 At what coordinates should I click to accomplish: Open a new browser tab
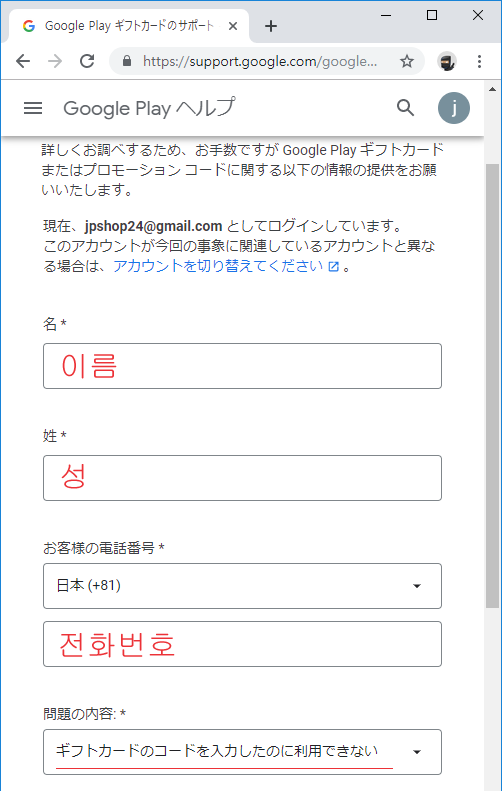pyautogui.click(x=271, y=26)
